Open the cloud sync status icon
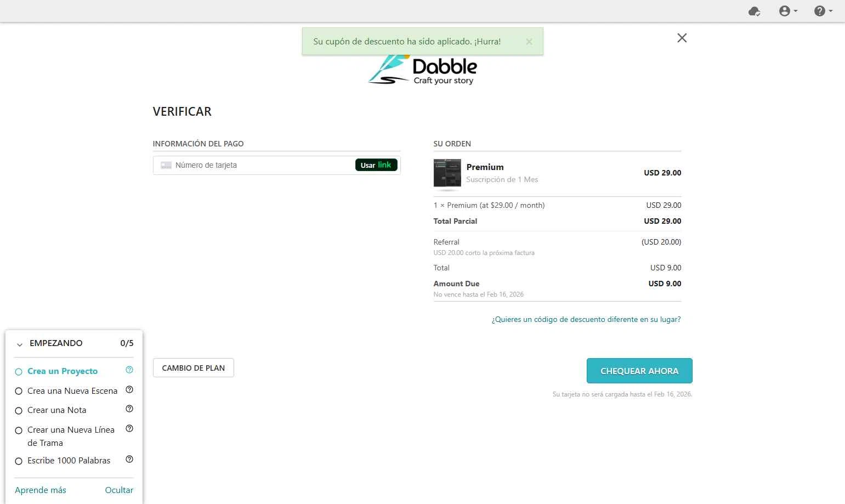Viewport: 845px width, 504px height. coord(755,11)
